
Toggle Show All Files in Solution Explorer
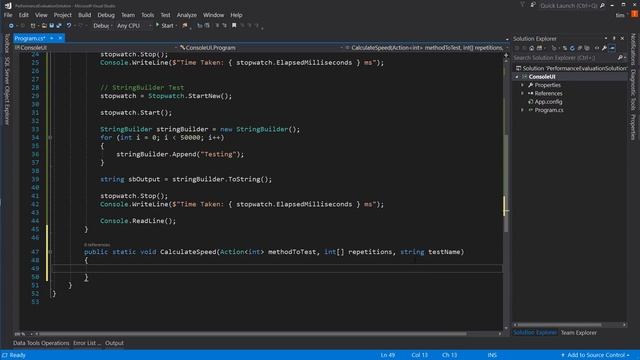[x=587, y=48]
